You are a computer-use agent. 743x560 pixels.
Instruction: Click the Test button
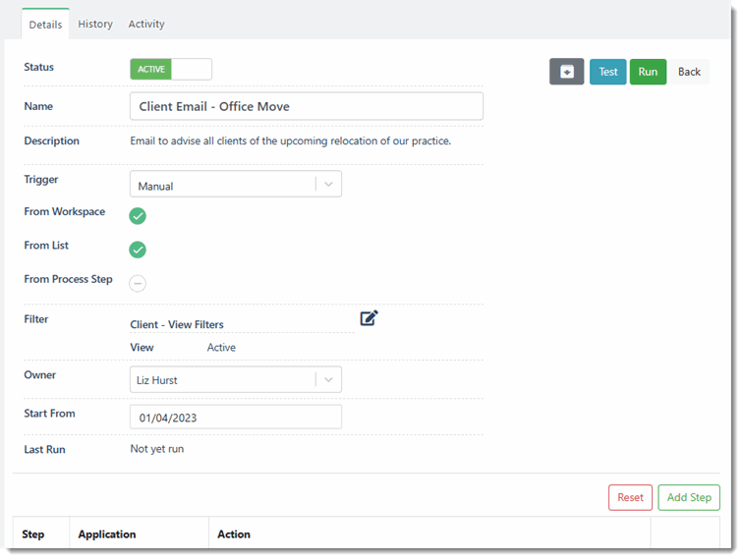tap(608, 72)
